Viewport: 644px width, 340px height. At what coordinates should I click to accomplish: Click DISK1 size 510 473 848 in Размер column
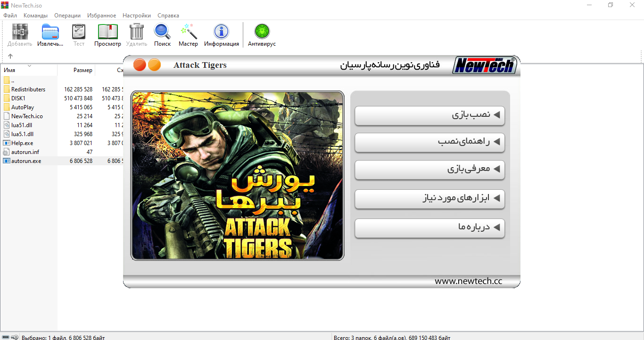(78, 98)
